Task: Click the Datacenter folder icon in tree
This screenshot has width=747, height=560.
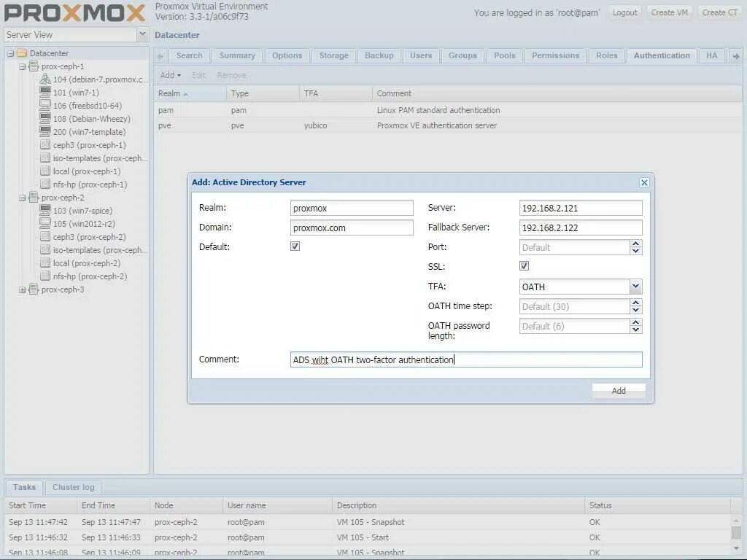Action: pos(22,53)
